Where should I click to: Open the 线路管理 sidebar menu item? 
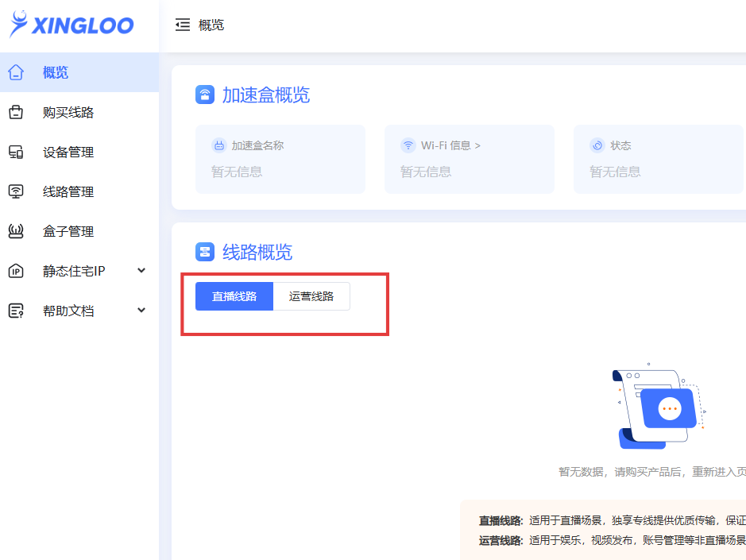coord(79,191)
